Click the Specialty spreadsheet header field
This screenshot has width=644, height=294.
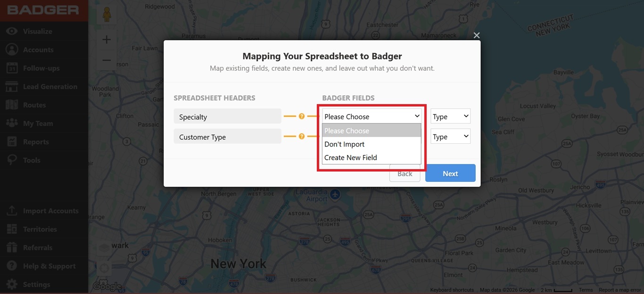click(x=227, y=116)
